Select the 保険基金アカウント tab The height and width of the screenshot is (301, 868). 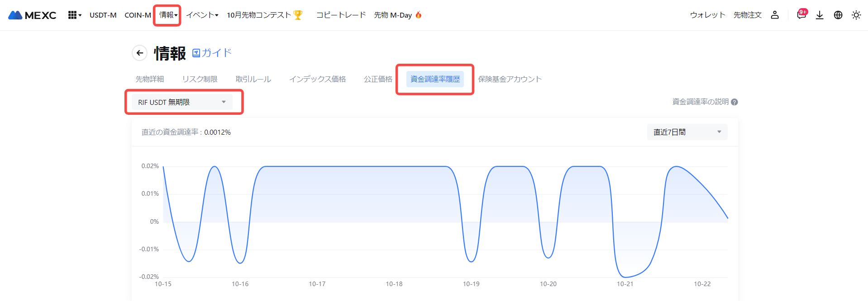click(510, 79)
